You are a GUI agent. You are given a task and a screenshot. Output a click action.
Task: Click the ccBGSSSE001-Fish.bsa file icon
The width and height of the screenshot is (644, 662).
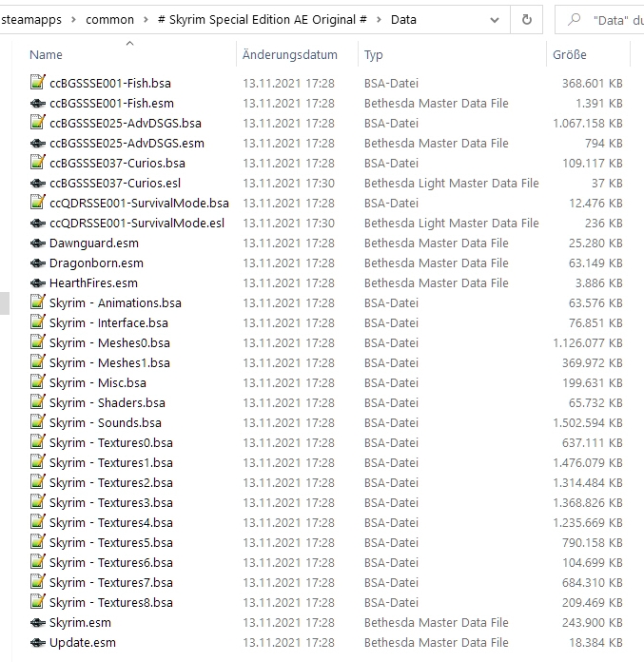tap(38, 83)
